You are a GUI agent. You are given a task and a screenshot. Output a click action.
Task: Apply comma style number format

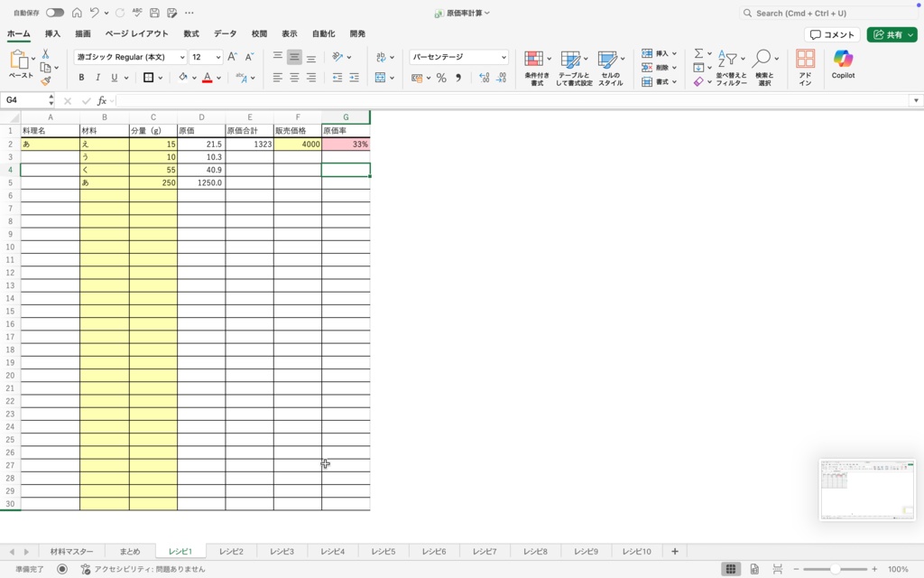[457, 78]
